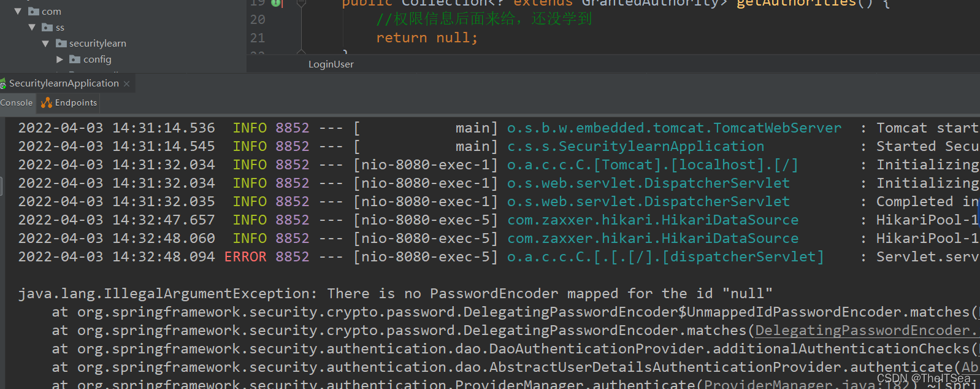The width and height of the screenshot is (980, 389).
Task: Click 'Tomcat start' message text
Action: click(x=927, y=128)
